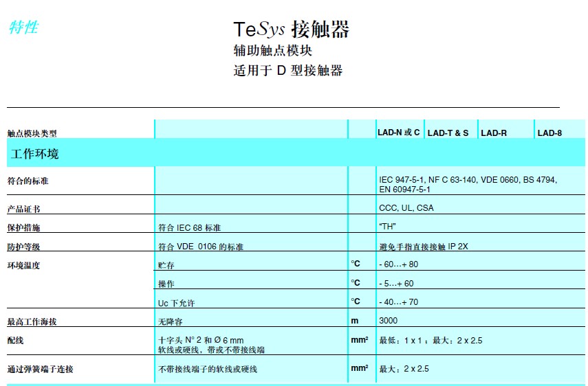Select the "TH" value
Image resolution: width=588 pixels, height=386 pixels.
click(387, 226)
